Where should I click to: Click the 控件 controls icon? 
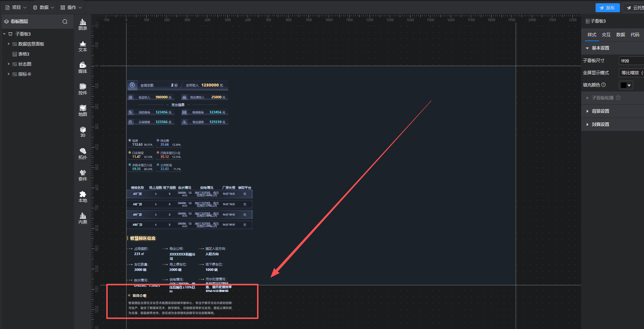pos(83,89)
